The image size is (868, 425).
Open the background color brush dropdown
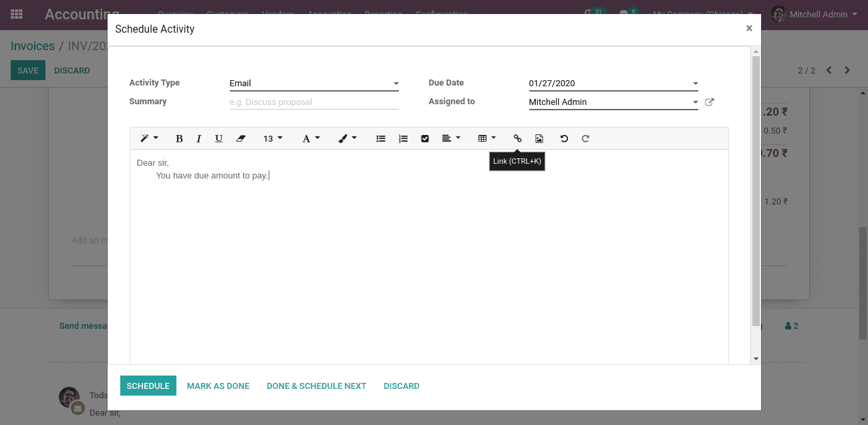[347, 138]
